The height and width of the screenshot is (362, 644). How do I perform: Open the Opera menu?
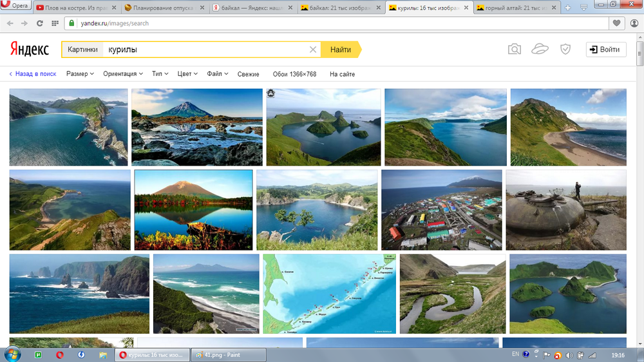pos(16,8)
